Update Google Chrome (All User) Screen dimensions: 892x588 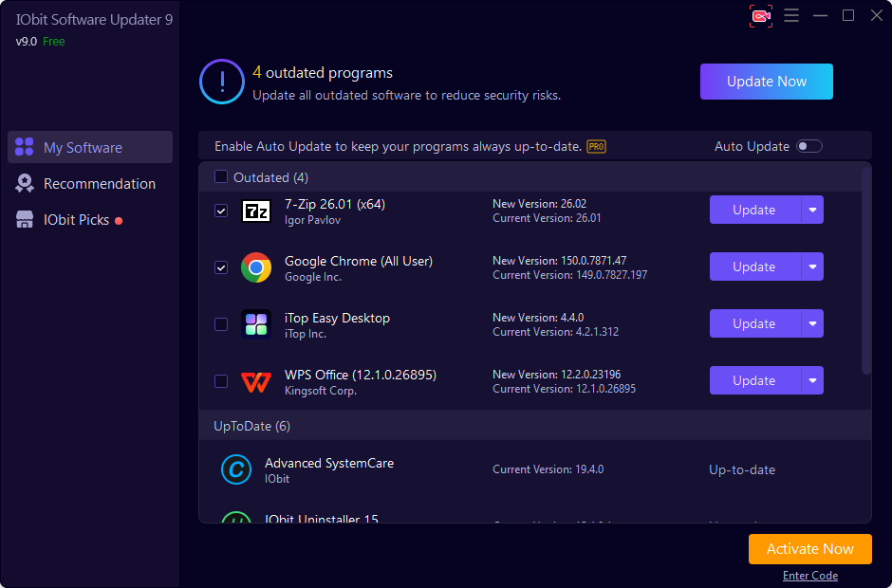pos(755,266)
